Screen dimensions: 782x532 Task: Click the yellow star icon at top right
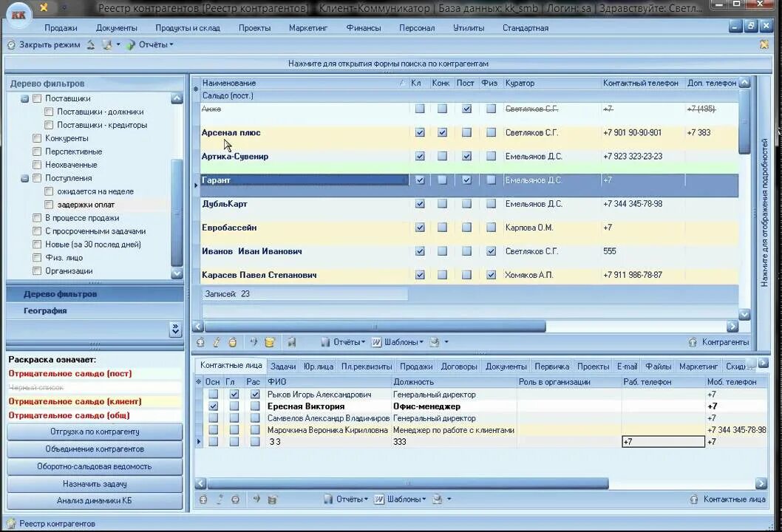(764, 44)
